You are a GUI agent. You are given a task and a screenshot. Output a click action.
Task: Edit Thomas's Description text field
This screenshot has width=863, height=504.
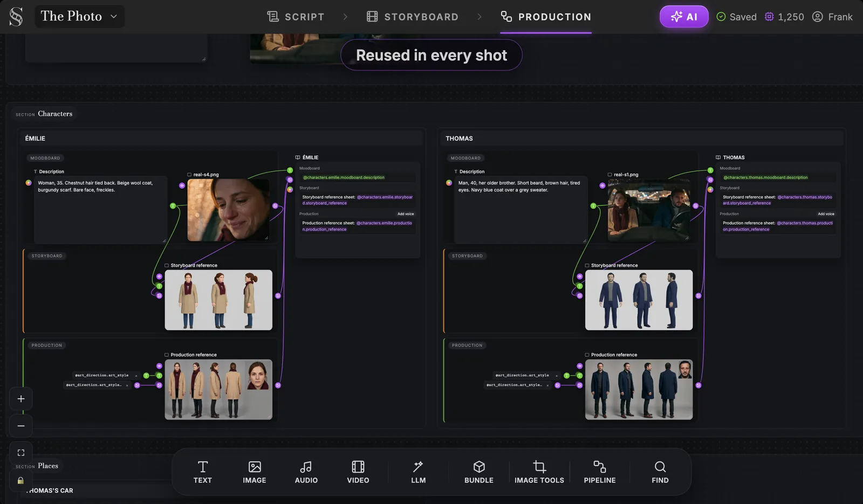pyautogui.click(x=520, y=210)
